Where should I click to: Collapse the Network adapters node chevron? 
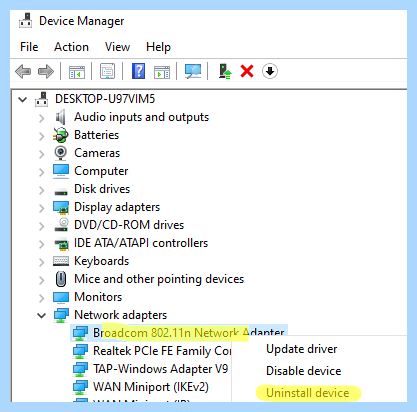point(41,315)
